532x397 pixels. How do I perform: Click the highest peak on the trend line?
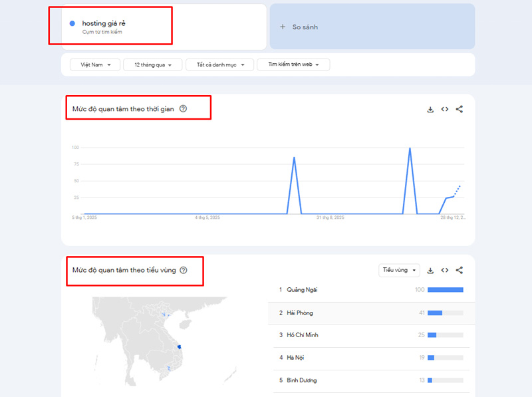click(410, 148)
